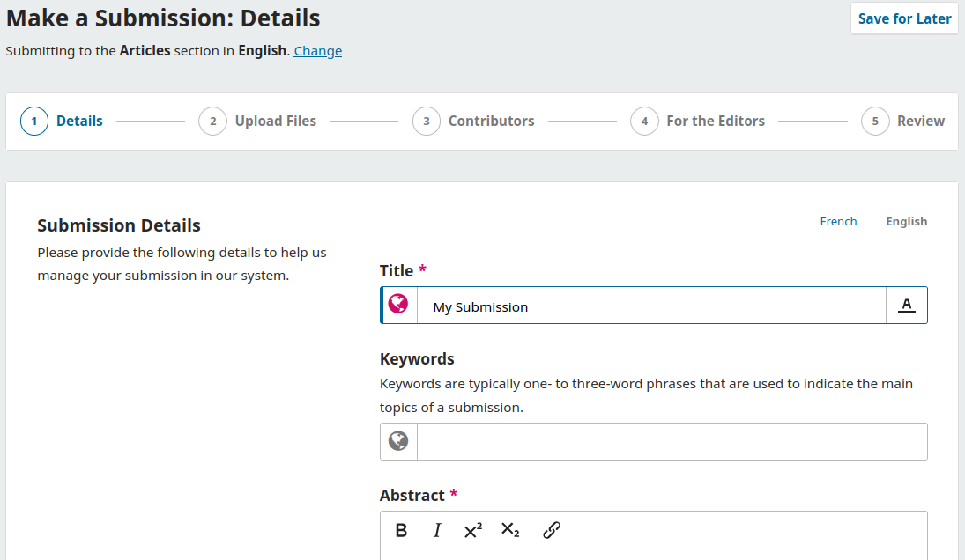Switch the form language to English
Viewport: 965px width, 560px height.
[x=907, y=221]
